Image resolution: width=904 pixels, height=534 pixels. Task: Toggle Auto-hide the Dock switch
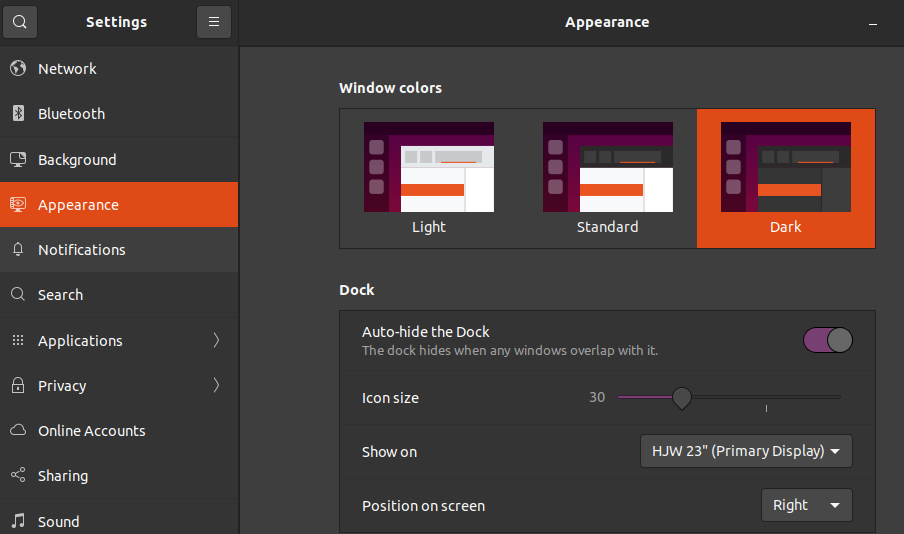click(x=827, y=340)
